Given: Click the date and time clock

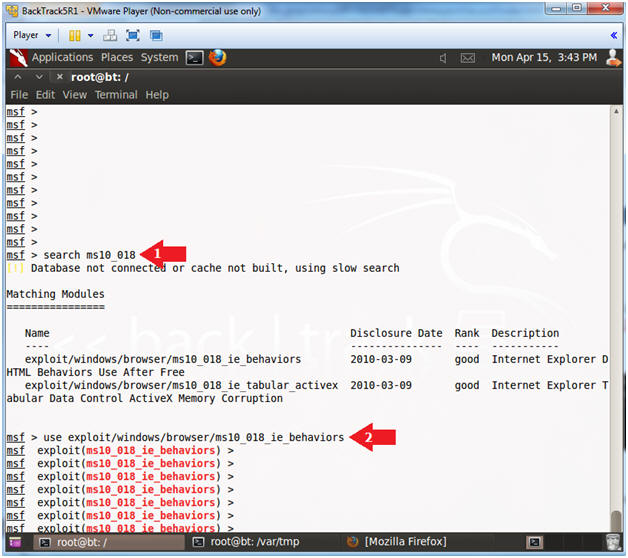Looking at the screenshot, I should 544,58.
